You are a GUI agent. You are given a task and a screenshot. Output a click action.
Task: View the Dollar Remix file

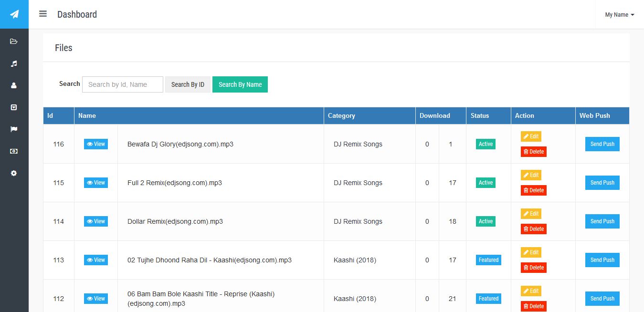(x=96, y=221)
